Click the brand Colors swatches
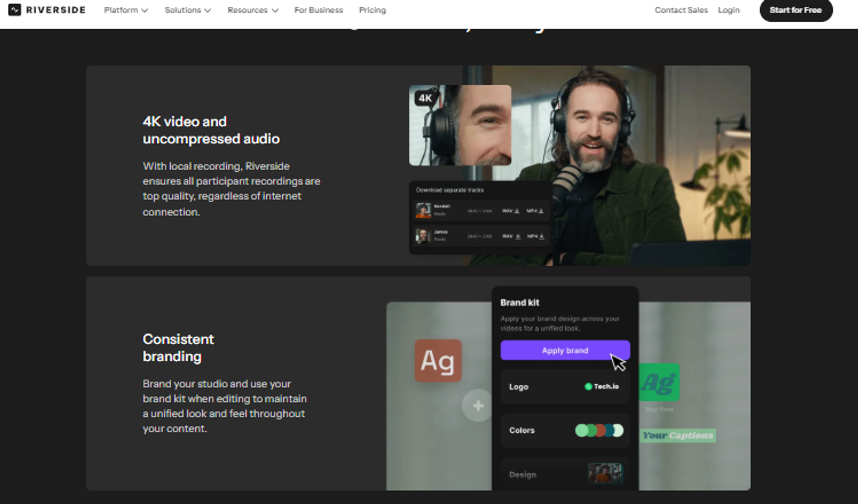The height and width of the screenshot is (504, 858). (x=599, y=430)
